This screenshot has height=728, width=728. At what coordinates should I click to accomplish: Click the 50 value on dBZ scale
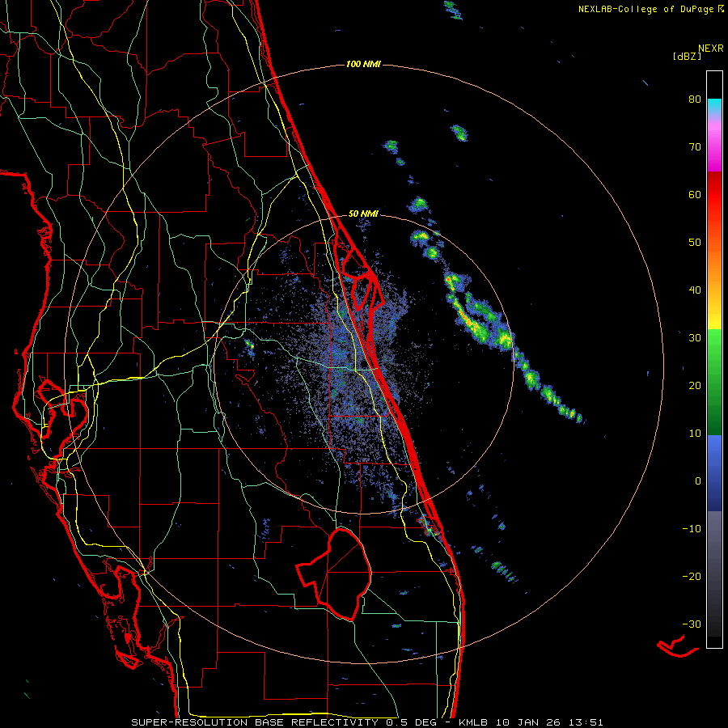[x=695, y=243]
